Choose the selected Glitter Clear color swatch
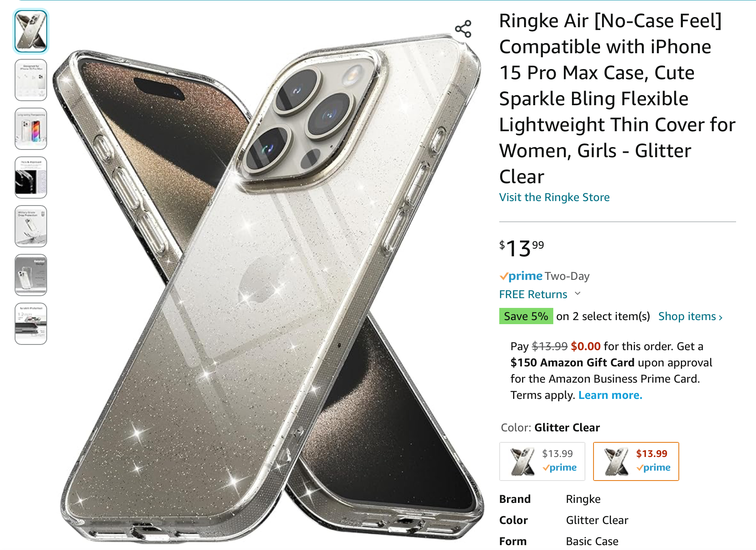This screenshot has width=756, height=550. [636, 461]
